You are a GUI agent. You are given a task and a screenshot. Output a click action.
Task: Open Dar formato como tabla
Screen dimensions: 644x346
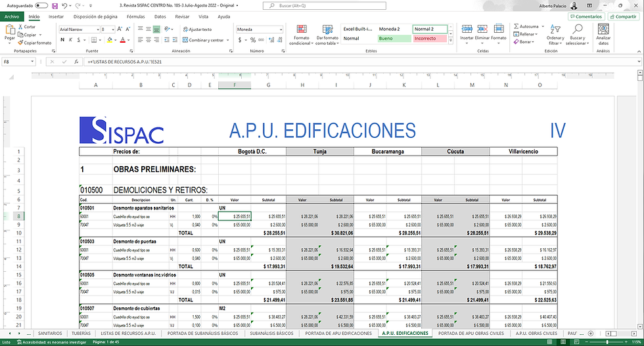327,35
